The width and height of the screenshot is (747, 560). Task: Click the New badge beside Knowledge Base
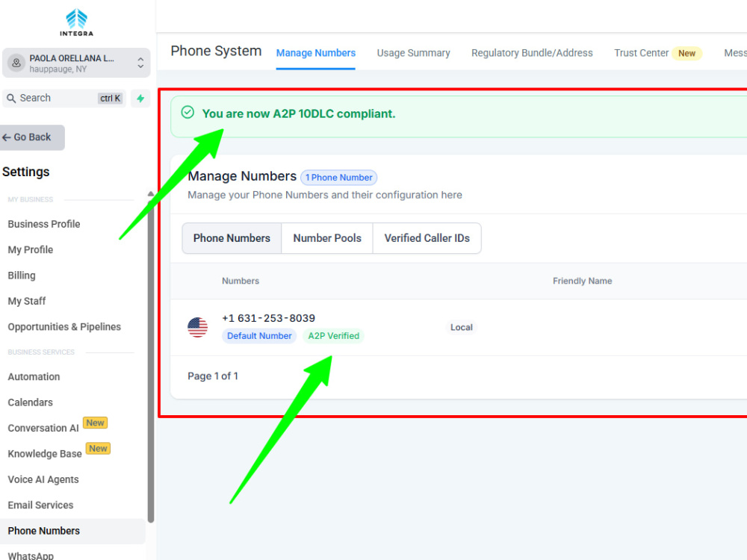point(98,449)
